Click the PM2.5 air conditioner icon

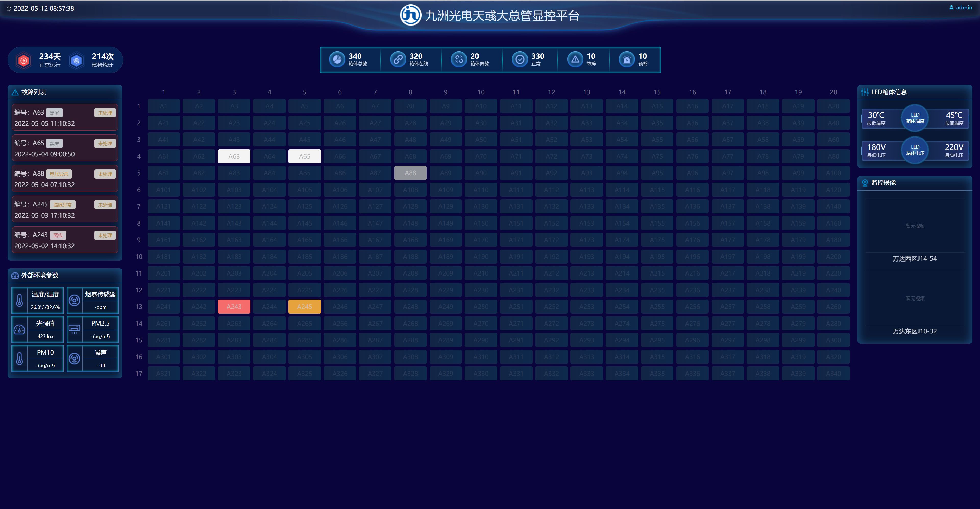pos(75,329)
